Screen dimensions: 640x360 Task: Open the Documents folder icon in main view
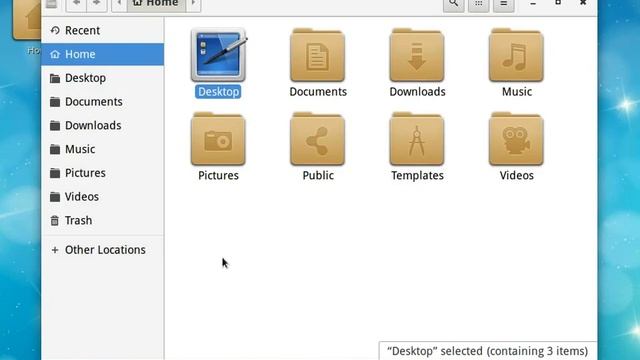318,56
